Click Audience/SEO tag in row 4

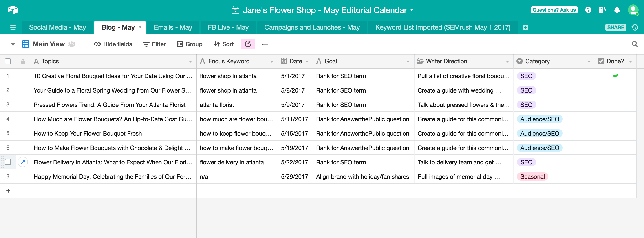pos(540,119)
